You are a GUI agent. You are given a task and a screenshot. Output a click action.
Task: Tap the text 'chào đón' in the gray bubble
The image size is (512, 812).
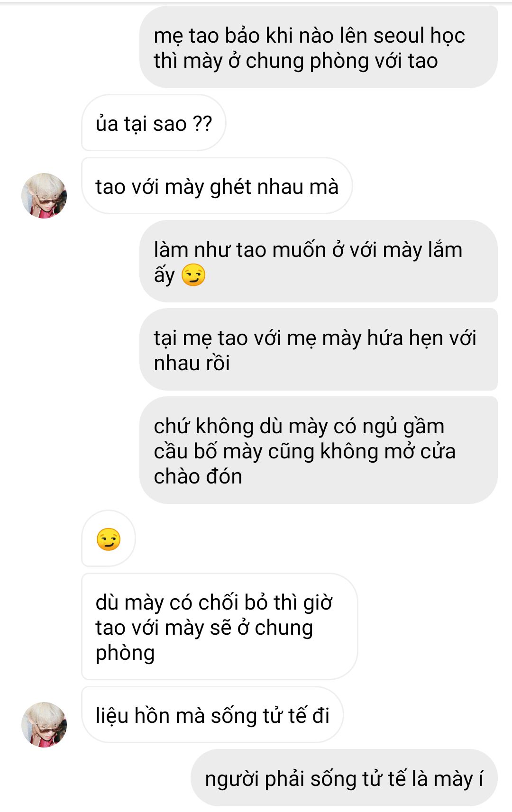click(x=198, y=476)
